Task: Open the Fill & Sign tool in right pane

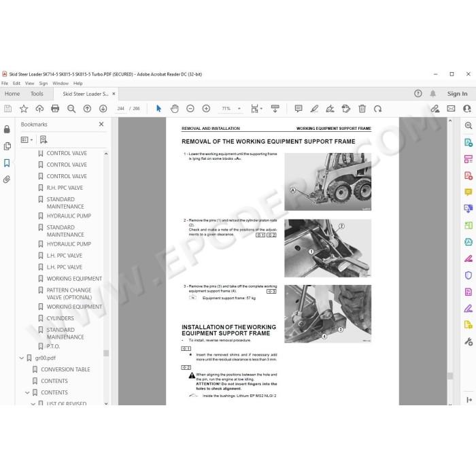Action: click(x=469, y=309)
